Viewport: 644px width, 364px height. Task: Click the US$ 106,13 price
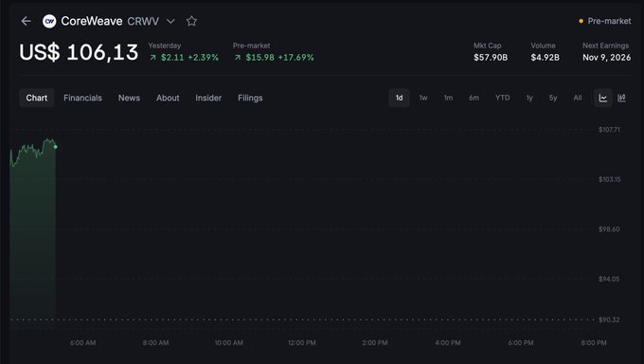(79, 53)
